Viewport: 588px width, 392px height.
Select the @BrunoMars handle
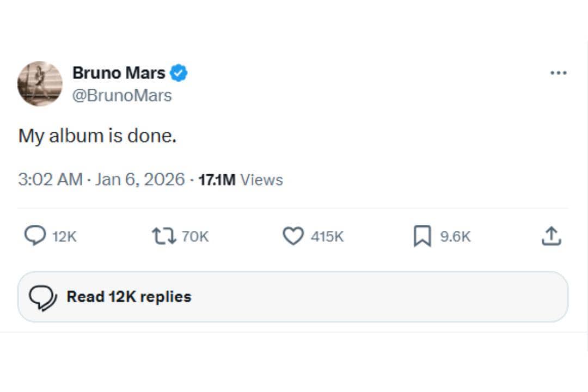click(123, 95)
